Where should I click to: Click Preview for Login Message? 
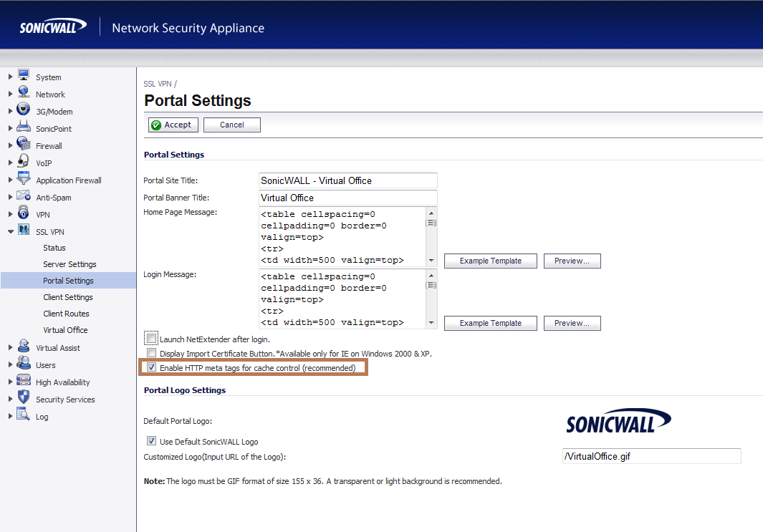click(572, 323)
